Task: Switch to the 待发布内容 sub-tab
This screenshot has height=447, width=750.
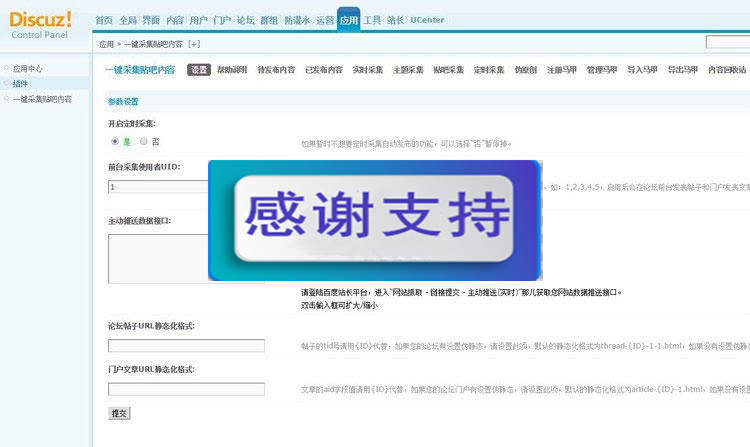Action: click(x=276, y=70)
